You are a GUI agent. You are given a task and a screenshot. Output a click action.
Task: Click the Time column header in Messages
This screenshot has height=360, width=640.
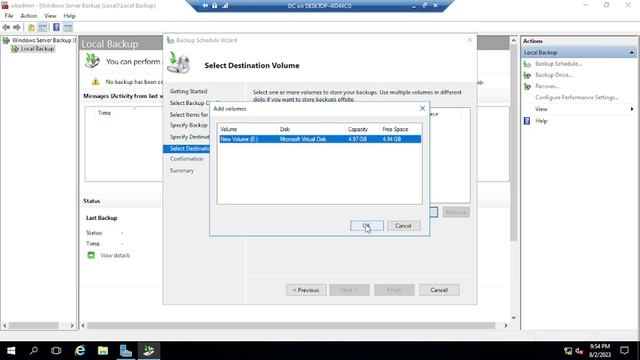[104, 113]
